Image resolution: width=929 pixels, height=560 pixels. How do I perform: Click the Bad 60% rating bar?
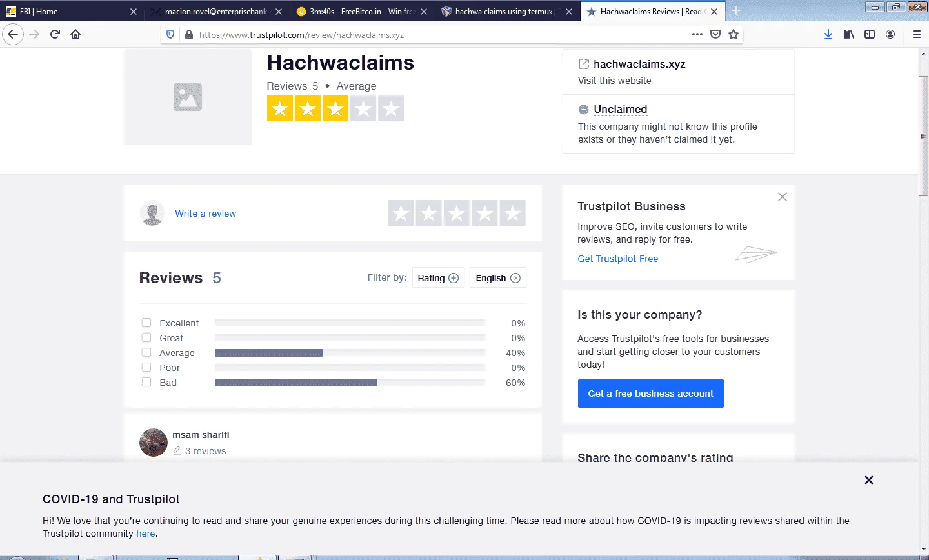(x=350, y=383)
